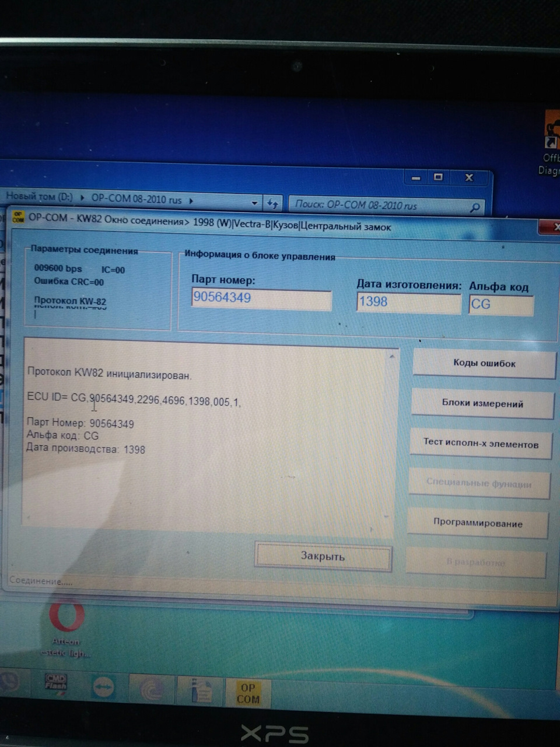560x747 pixels.
Task: Click the Дата изготовления field 1398
Action: [408, 303]
